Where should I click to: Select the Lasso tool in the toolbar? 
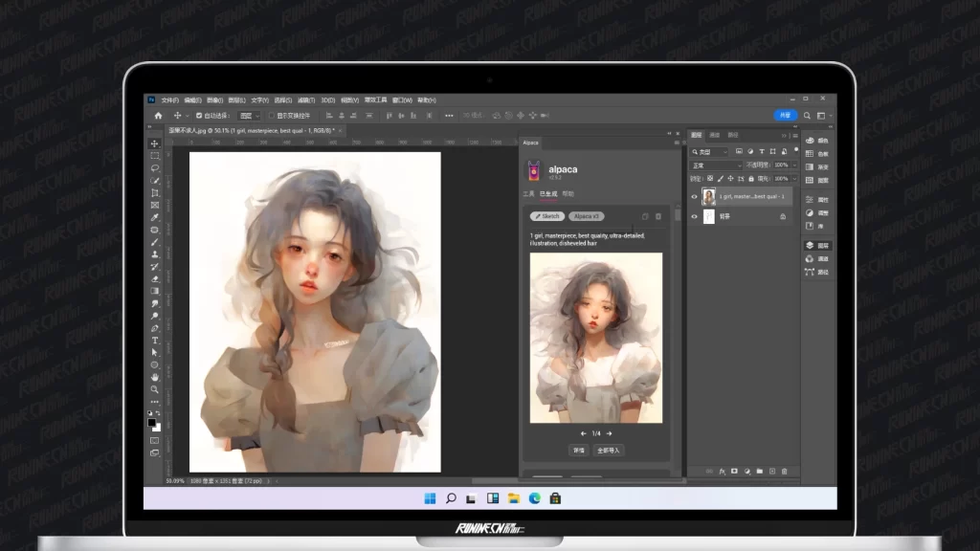(x=154, y=167)
